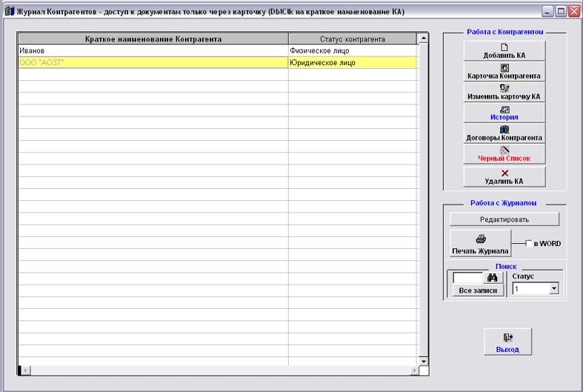Screen dimensions: 583x392
Task: Click the Удалить КА red cross button
Action: (x=504, y=176)
